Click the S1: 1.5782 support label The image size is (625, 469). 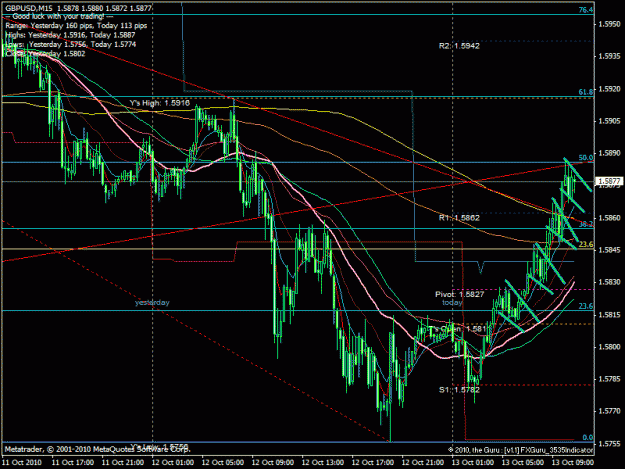pos(459,390)
